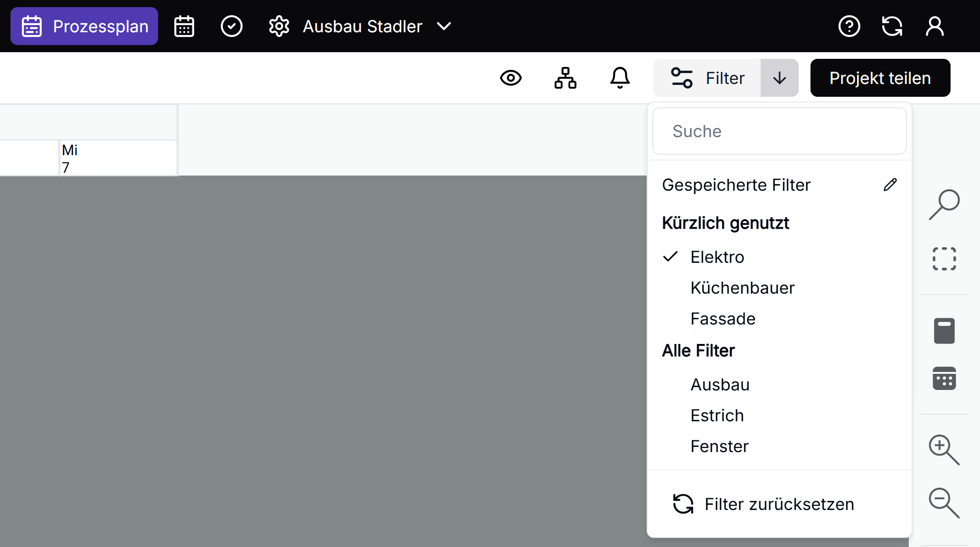Open the calendar view icon
The image size is (980, 547).
(x=184, y=26)
